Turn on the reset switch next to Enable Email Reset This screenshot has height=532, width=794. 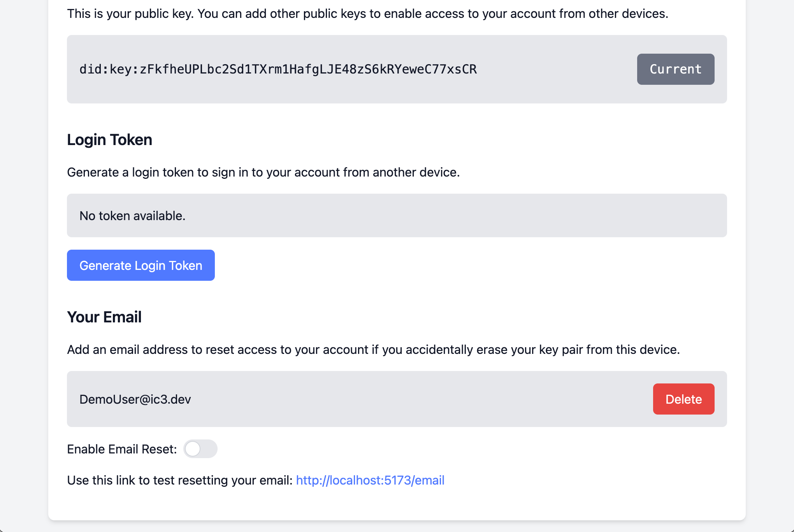pos(200,449)
